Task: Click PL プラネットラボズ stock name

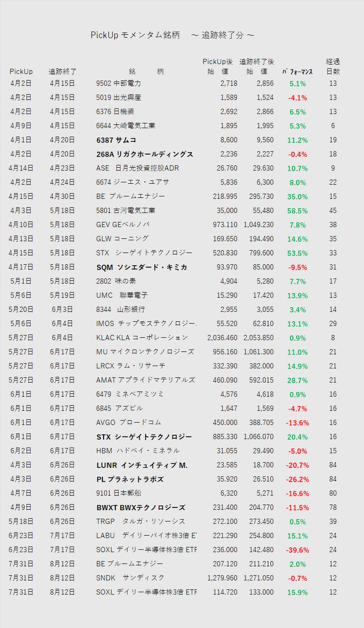Action: (x=130, y=479)
